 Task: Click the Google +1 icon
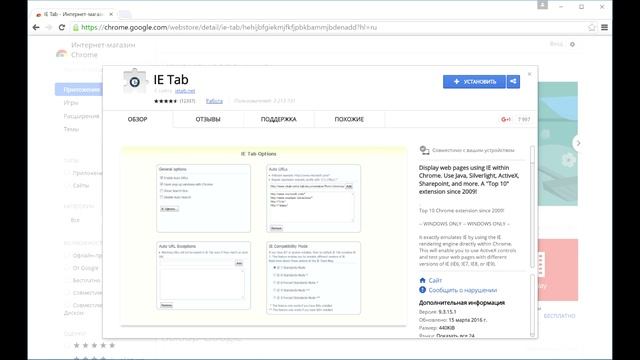(x=505, y=119)
